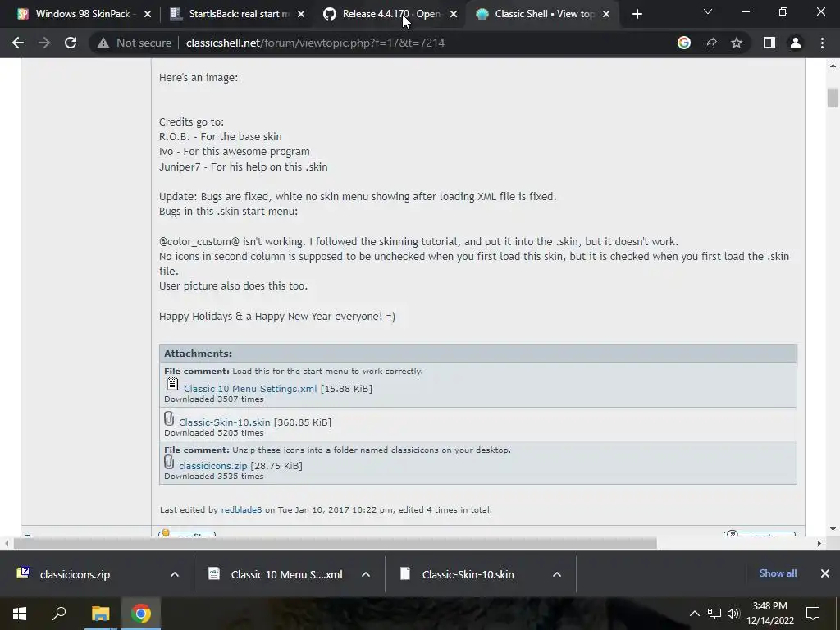
Task: Reload the current page
Action: 71,43
